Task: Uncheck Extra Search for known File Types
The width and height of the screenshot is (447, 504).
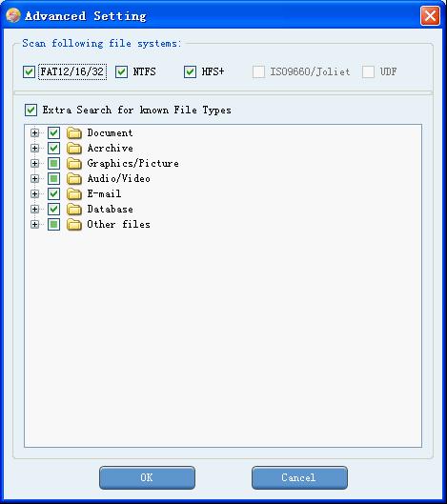Action: click(x=30, y=110)
